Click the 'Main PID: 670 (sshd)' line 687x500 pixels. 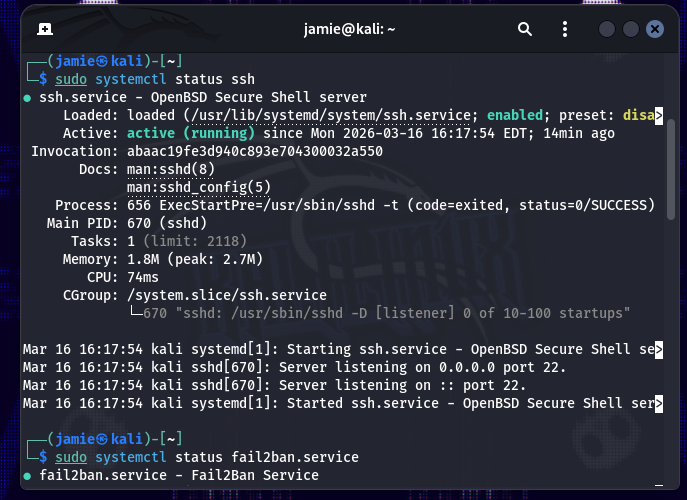point(127,223)
